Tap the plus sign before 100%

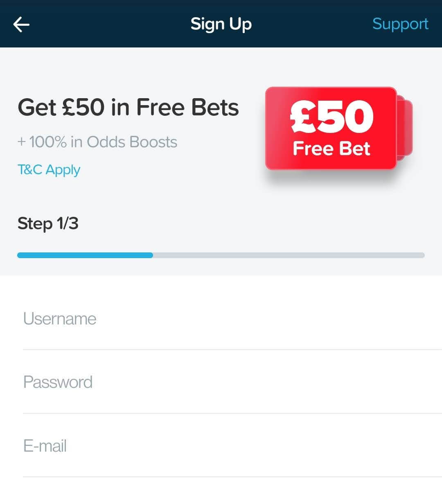22,142
